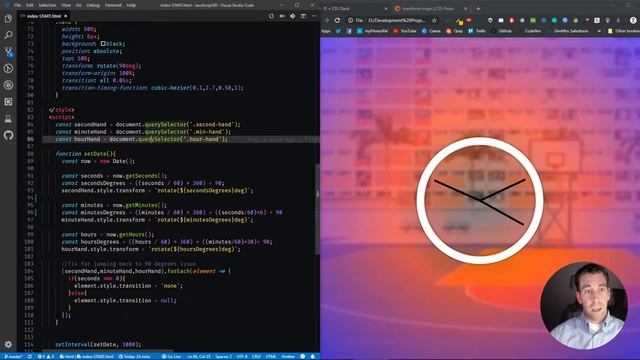Click Go Live in status bar
Screen dimensions: 640x360
point(171,356)
